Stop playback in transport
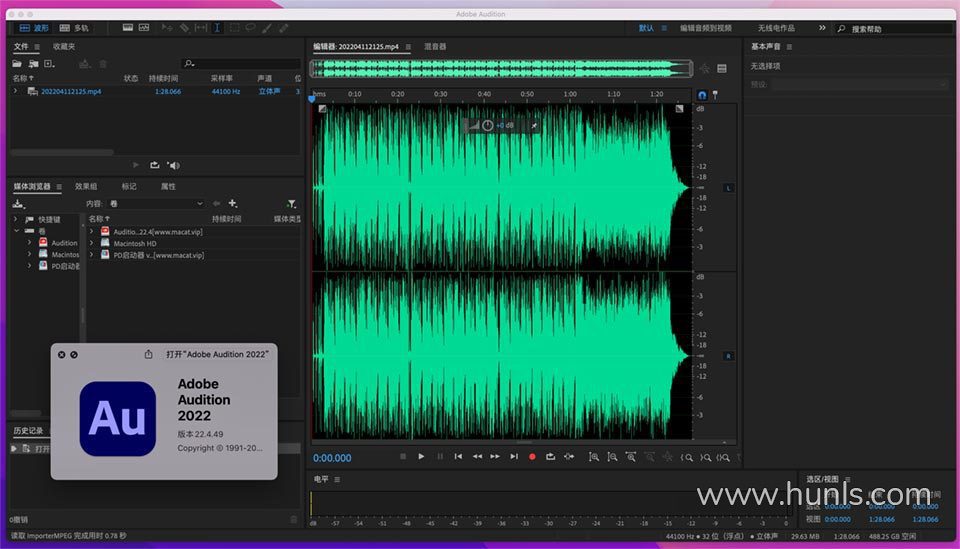Viewport: 960px width, 549px height. point(403,457)
